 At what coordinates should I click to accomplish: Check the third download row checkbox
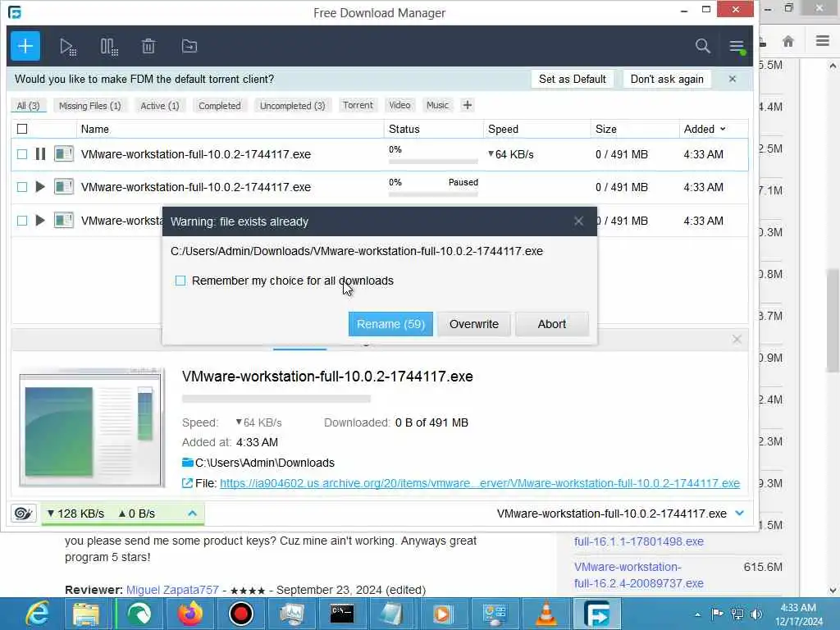tap(22, 220)
